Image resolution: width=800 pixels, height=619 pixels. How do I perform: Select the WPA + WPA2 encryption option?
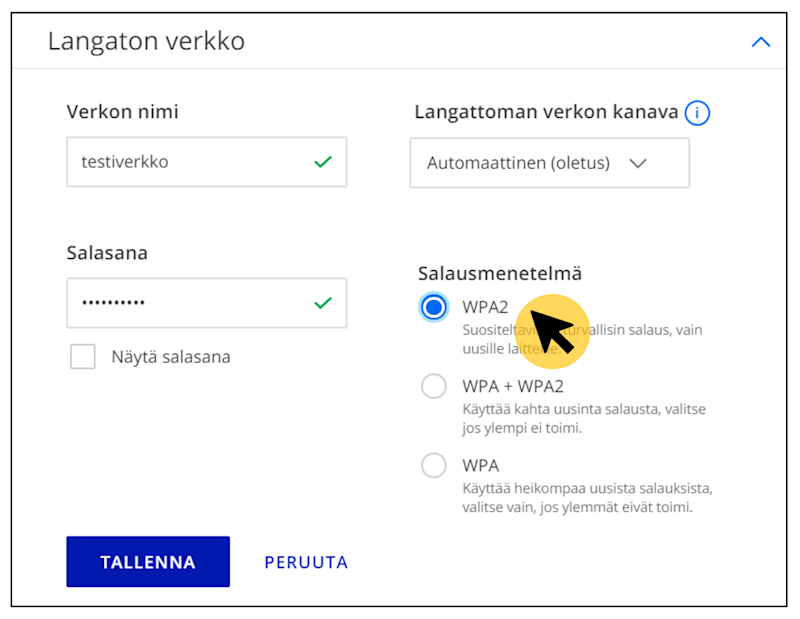tap(434, 386)
